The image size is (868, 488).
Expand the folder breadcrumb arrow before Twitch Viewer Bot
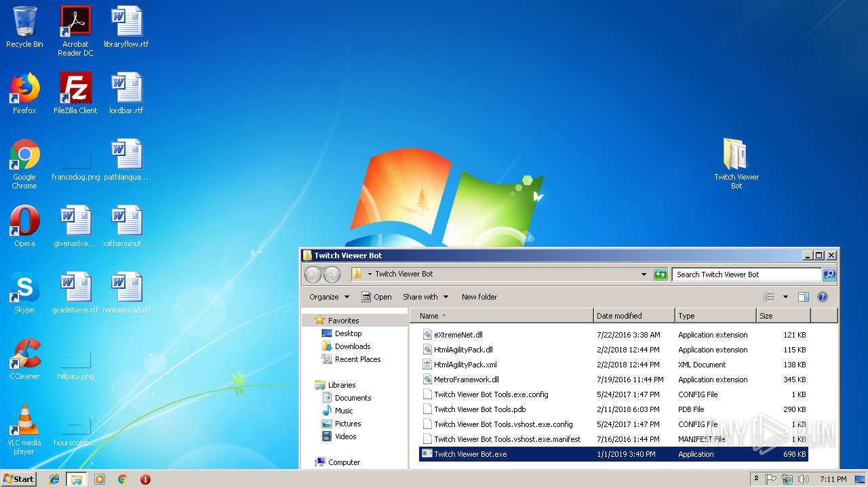tap(370, 274)
